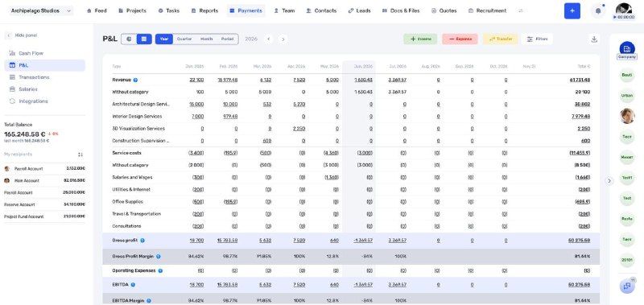Select the Urban company bubble
Screen dimensions: 644x305
[627, 96]
